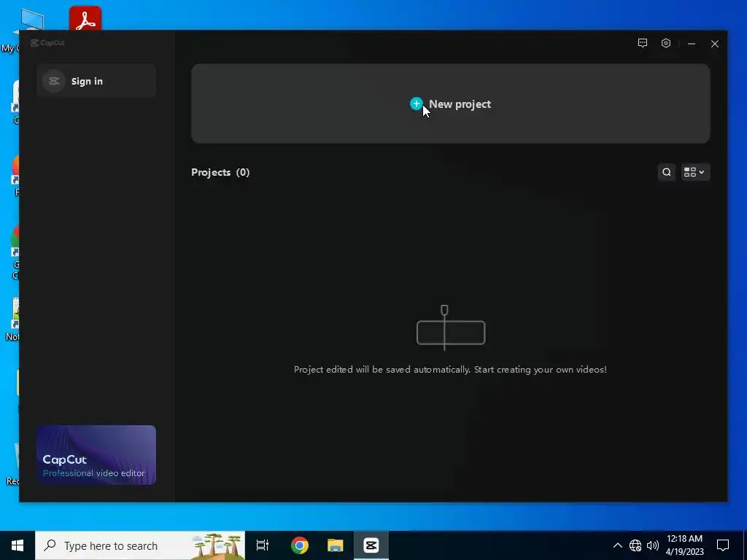The height and width of the screenshot is (560, 747).
Task: Open Task View in the taskbar
Action: [x=263, y=545]
